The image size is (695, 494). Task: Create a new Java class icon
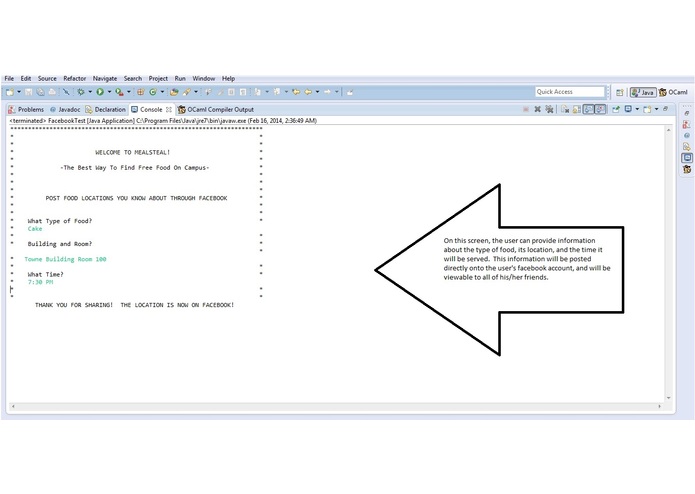coord(153,92)
